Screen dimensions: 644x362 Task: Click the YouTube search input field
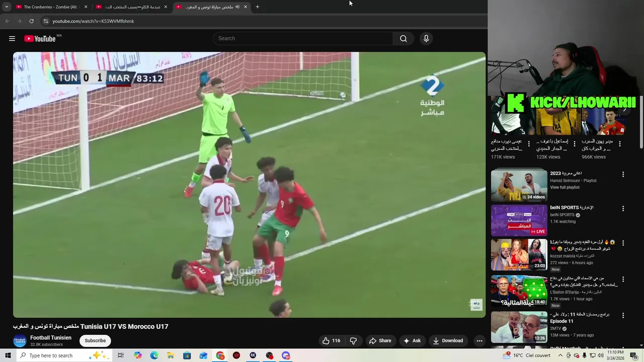tap(303, 39)
